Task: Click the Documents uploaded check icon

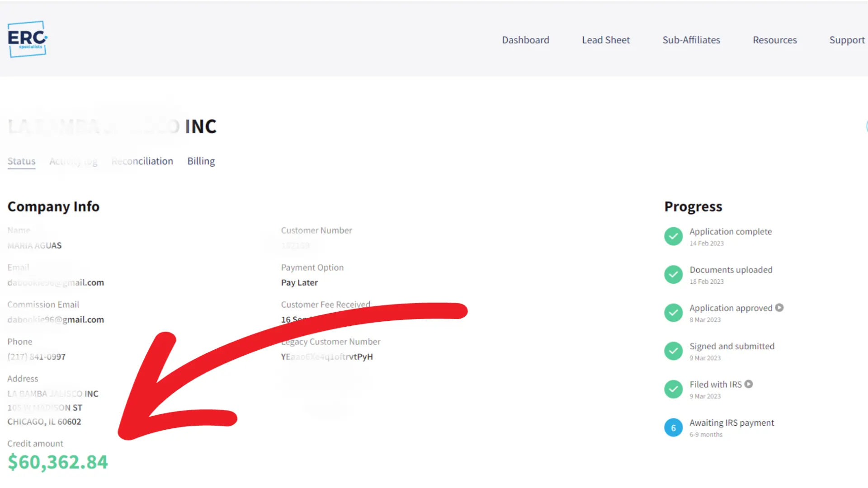Action: (x=673, y=274)
